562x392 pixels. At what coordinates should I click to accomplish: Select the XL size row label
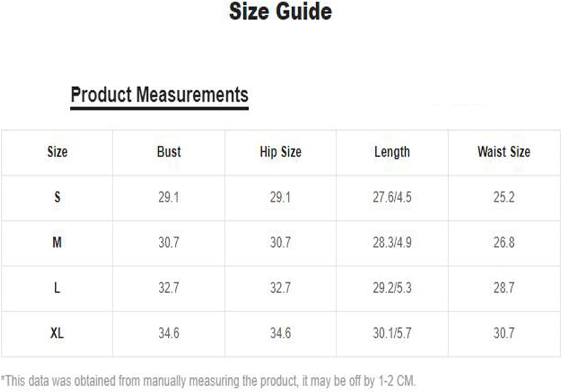click(57, 333)
